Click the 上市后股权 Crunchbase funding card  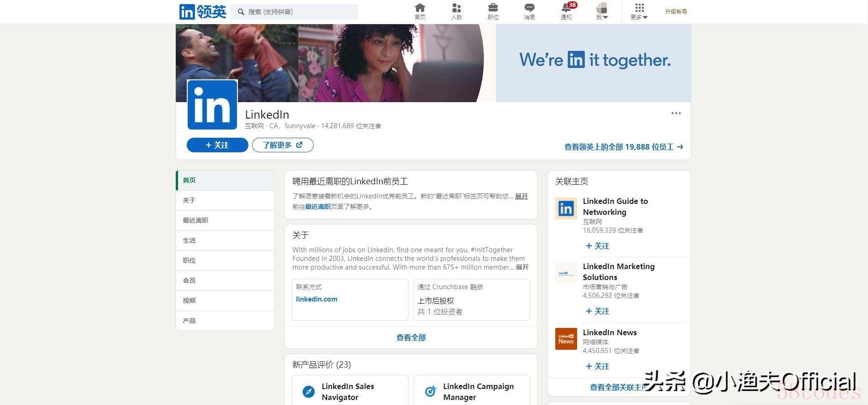(472, 300)
